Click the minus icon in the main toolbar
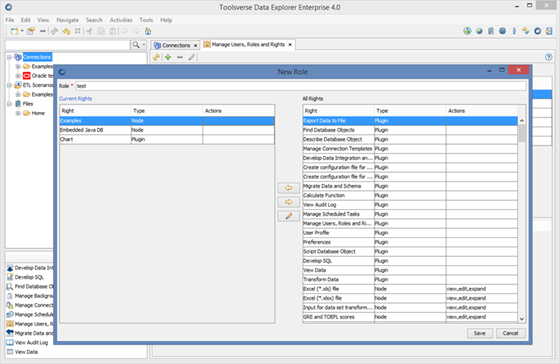This screenshot has height=364, width=560. click(x=42, y=31)
